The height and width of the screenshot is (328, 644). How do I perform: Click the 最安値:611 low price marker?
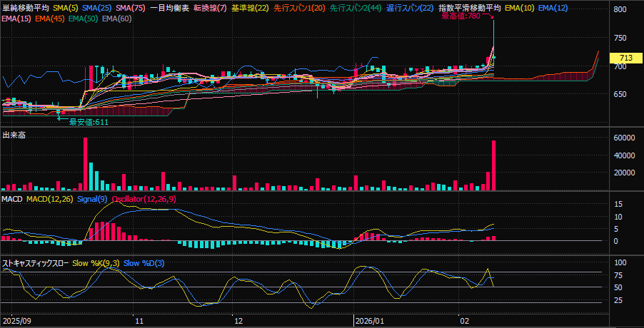click(88, 122)
